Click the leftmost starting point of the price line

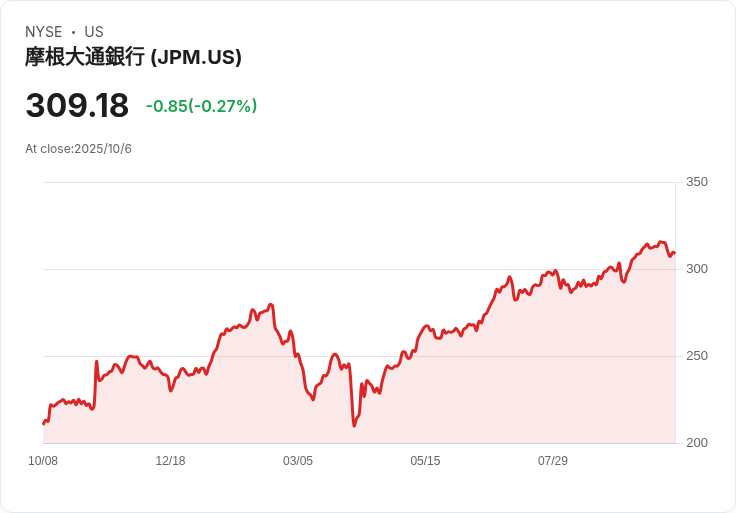[43, 424]
